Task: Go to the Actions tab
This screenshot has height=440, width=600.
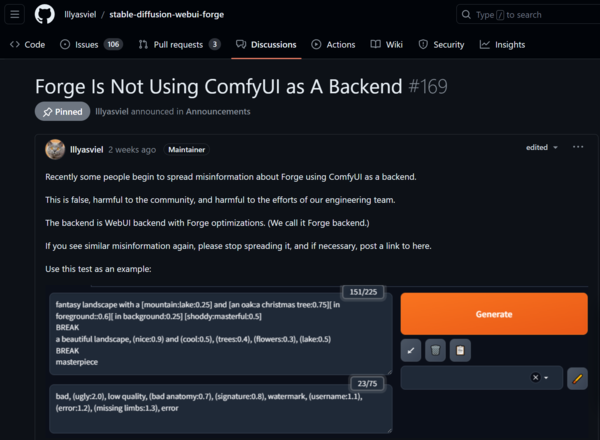Action: point(333,44)
